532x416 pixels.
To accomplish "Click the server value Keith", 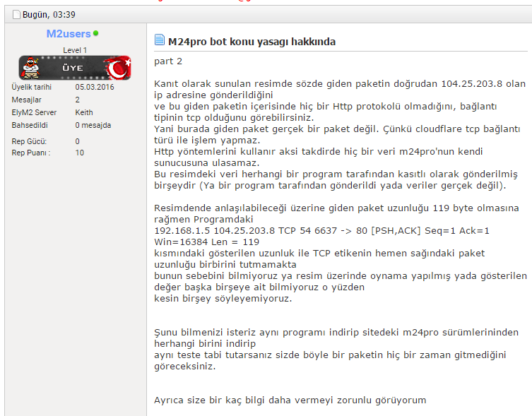I will (x=84, y=112).
